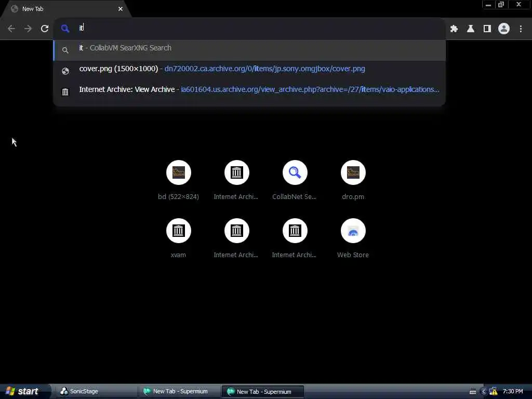Viewport: 532px width, 399px height.
Task: Switch to first New Tab - Supermium taskbar button
Action: point(179,391)
